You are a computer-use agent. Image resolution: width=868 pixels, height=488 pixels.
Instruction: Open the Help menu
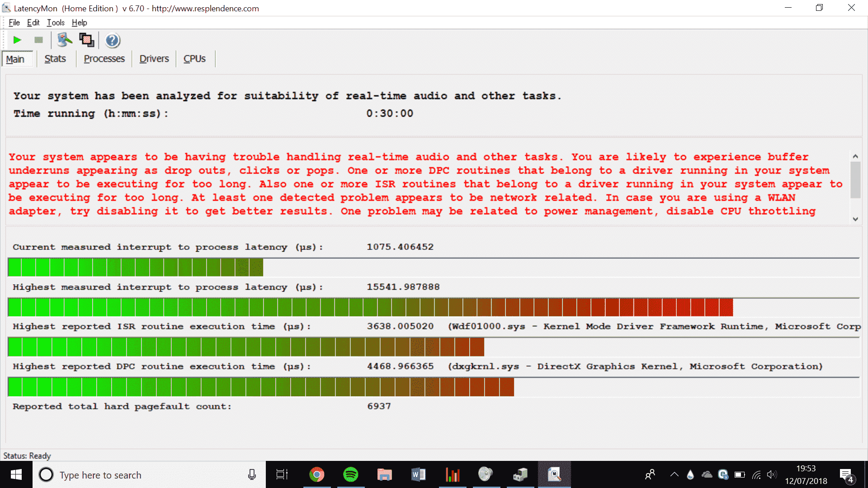tap(79, 23)
